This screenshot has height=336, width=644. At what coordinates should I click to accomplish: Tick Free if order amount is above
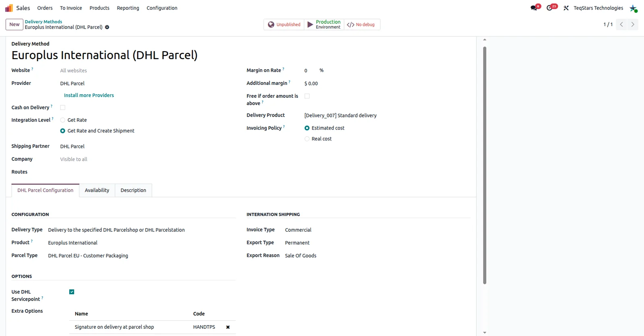(x=307, y=96)
